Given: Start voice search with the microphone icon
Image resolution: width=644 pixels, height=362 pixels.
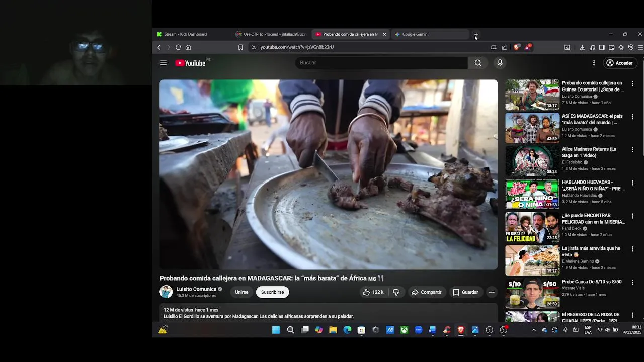Looking at the screenshot, I should tap(500, 63).
